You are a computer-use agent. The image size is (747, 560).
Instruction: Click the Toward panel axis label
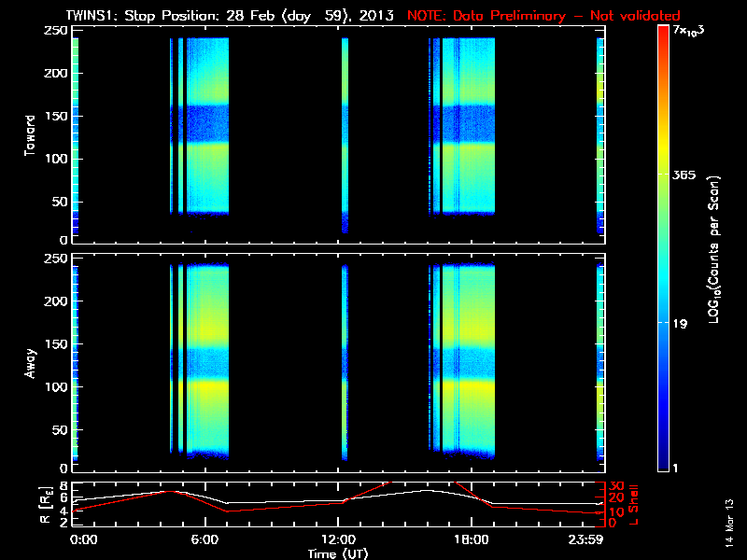click(x=30, y=135)
